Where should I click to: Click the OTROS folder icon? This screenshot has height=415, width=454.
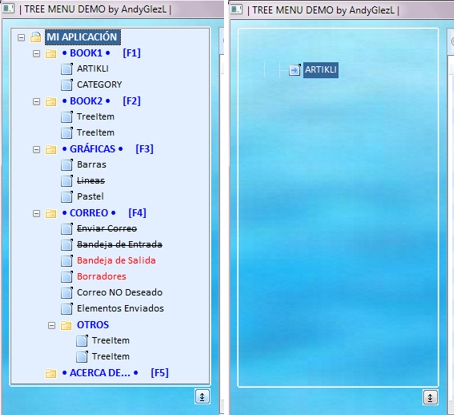(66, 325)
